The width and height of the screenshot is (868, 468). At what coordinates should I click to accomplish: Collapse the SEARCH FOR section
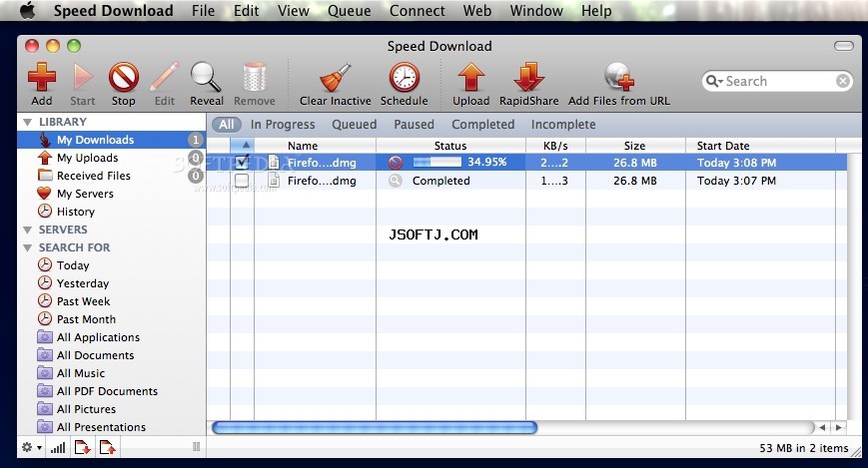pyautogui.click(x=27, y=247)
